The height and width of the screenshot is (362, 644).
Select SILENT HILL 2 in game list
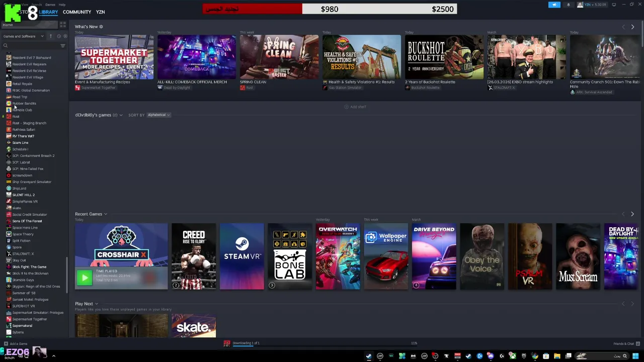tap(23, 195)
